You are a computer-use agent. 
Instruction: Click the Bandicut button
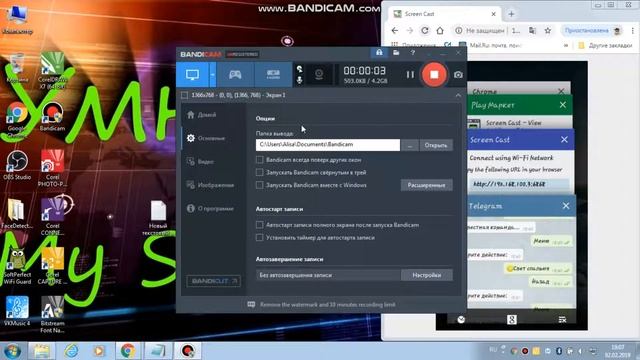213,281
